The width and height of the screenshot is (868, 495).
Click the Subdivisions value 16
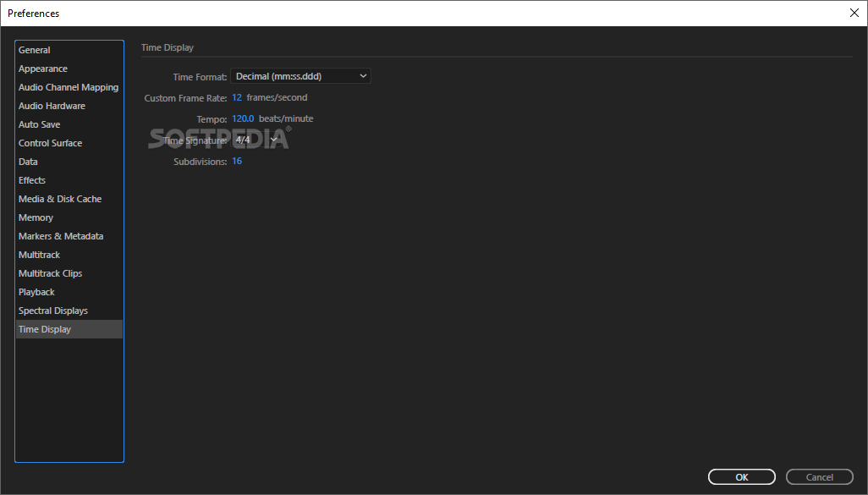tap(237, 161)
